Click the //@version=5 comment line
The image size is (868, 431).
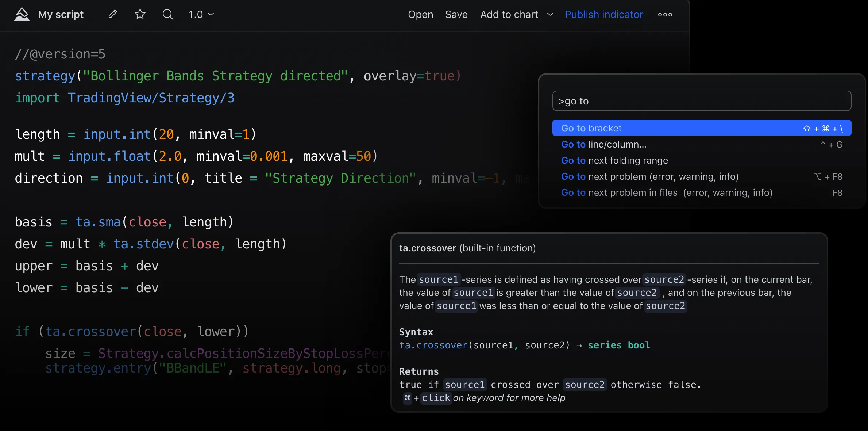60,54
